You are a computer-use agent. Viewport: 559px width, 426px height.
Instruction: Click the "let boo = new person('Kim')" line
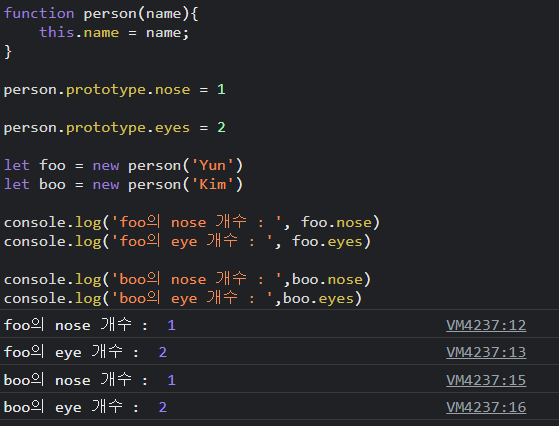123,185
